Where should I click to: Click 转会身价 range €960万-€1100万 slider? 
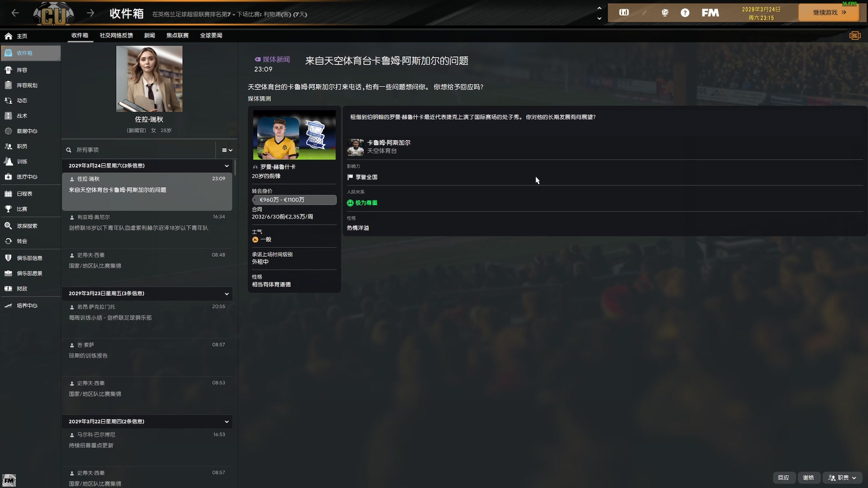[294, 200]
